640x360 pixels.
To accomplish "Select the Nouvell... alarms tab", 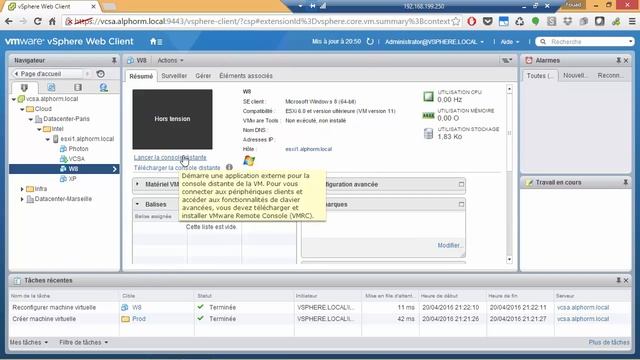I will pos(576,76).
